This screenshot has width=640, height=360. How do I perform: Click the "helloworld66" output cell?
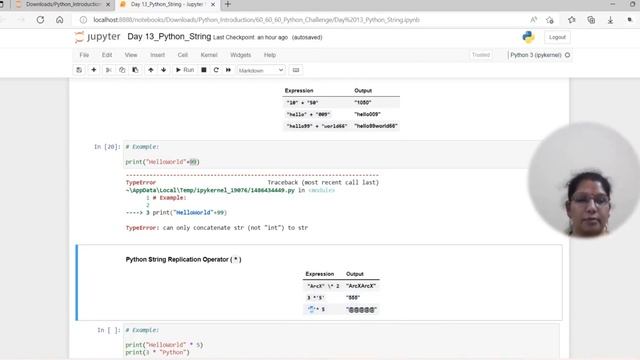(x=376, y=126)
